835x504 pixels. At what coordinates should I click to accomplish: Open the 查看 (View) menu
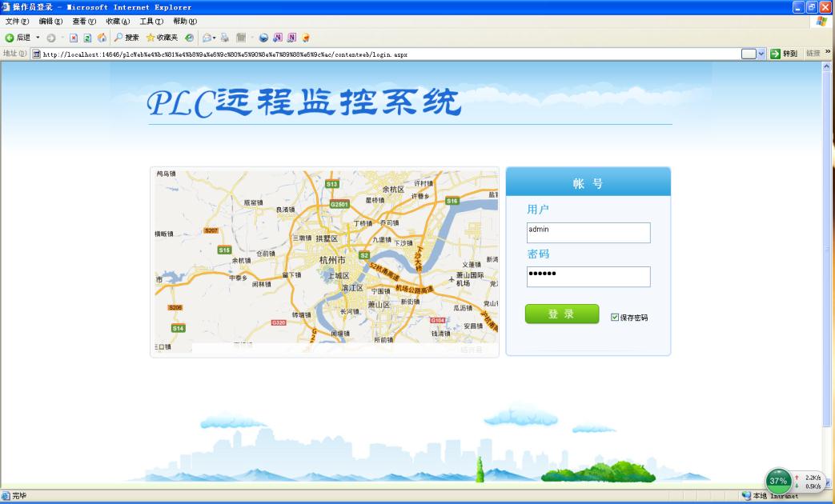pyautogui.click(x=84, y=22)
